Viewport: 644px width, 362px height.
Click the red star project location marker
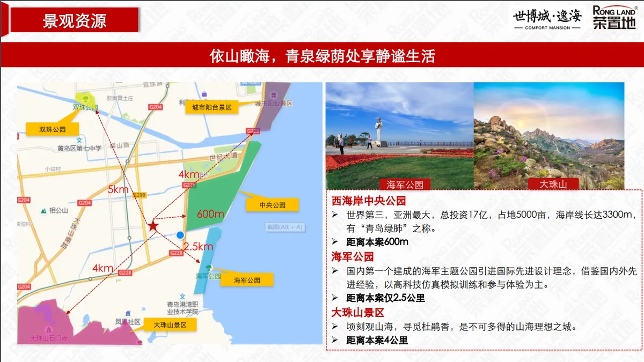153,226
